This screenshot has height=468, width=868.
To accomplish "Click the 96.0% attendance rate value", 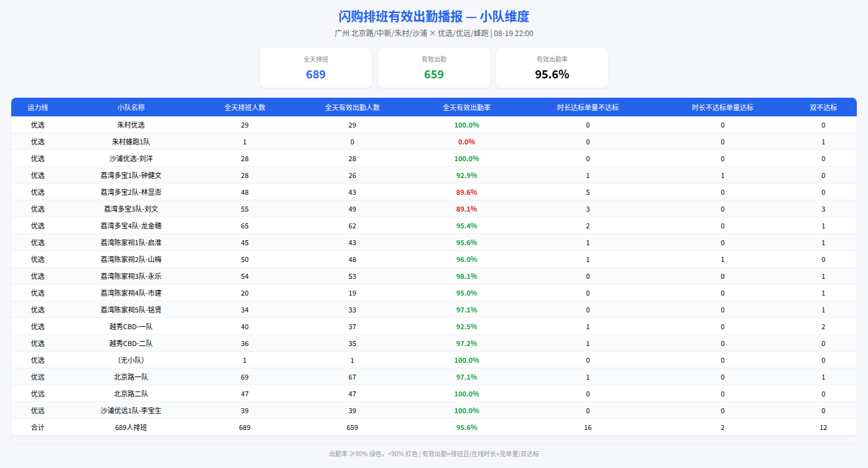I will click(x=467, y=260).
